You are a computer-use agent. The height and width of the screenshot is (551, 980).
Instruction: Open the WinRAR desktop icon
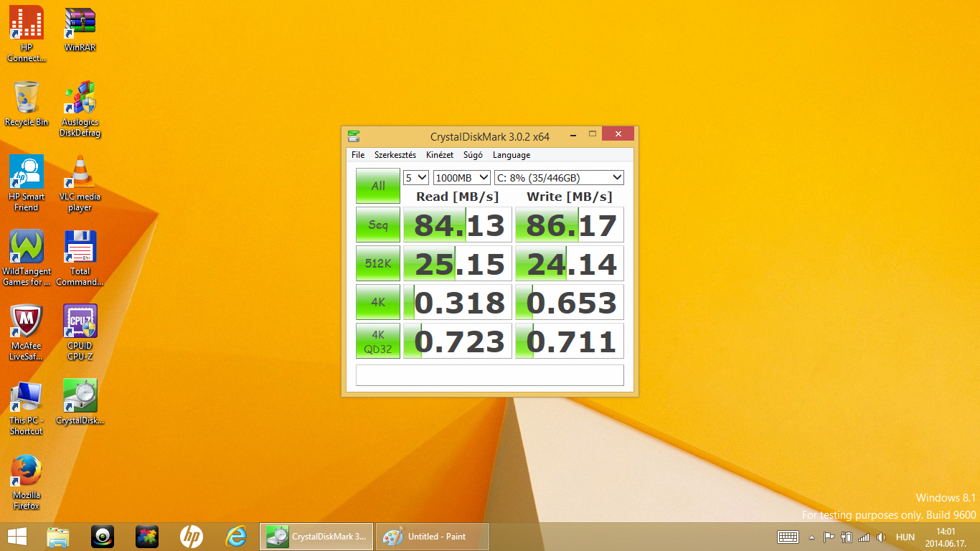tap(80, 24)
